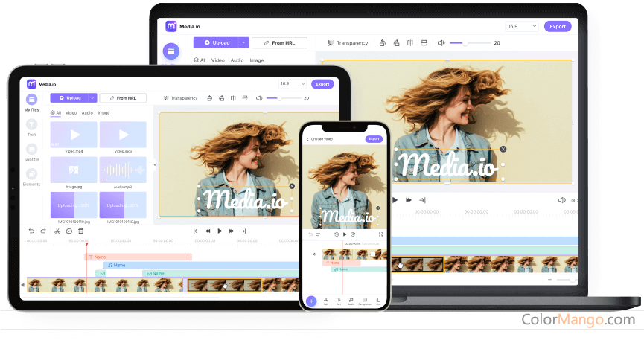Screen dimensions: 644x343
Task: Click the From HRL button on laptop
Action: coord(279,43)
